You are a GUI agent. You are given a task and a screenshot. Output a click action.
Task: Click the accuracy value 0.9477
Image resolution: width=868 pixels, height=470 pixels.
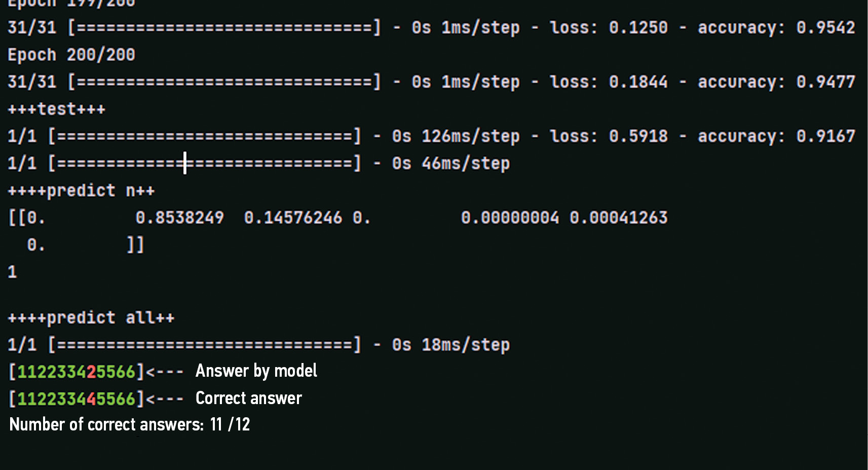coord(825,82)
